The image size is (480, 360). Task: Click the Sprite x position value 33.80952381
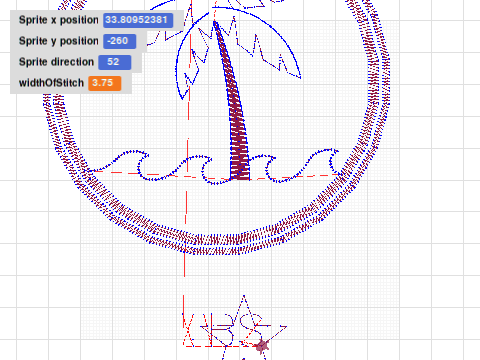click(x=138, y=20)
